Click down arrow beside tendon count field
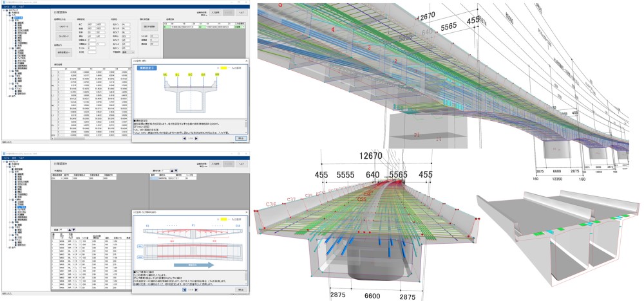This screenshot has width=644, height=301. tap(176, 170)
